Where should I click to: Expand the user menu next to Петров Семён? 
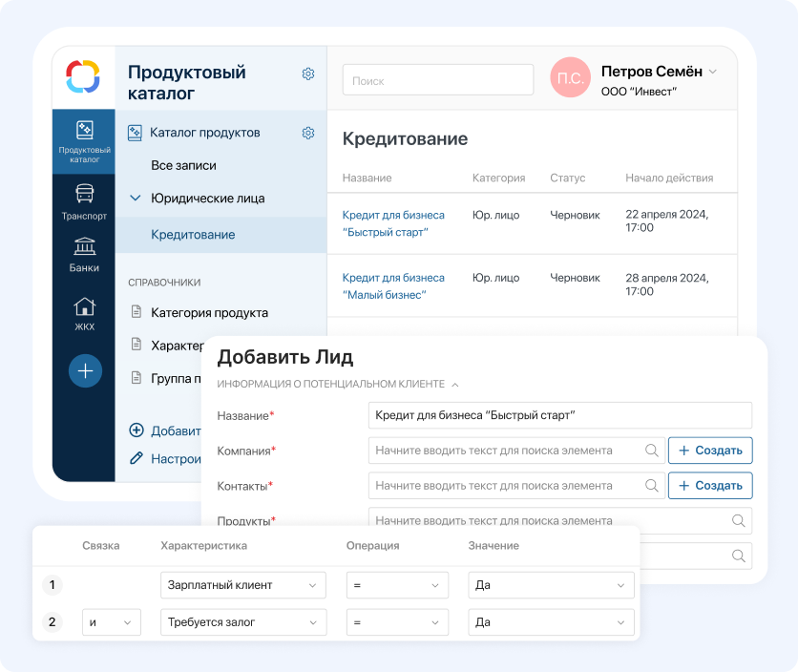coord(712,73)
